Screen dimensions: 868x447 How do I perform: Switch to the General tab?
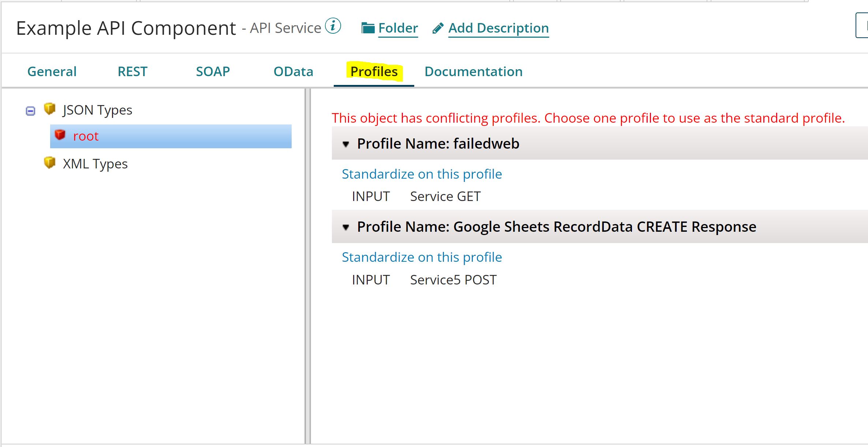click(x=52, y=71)
